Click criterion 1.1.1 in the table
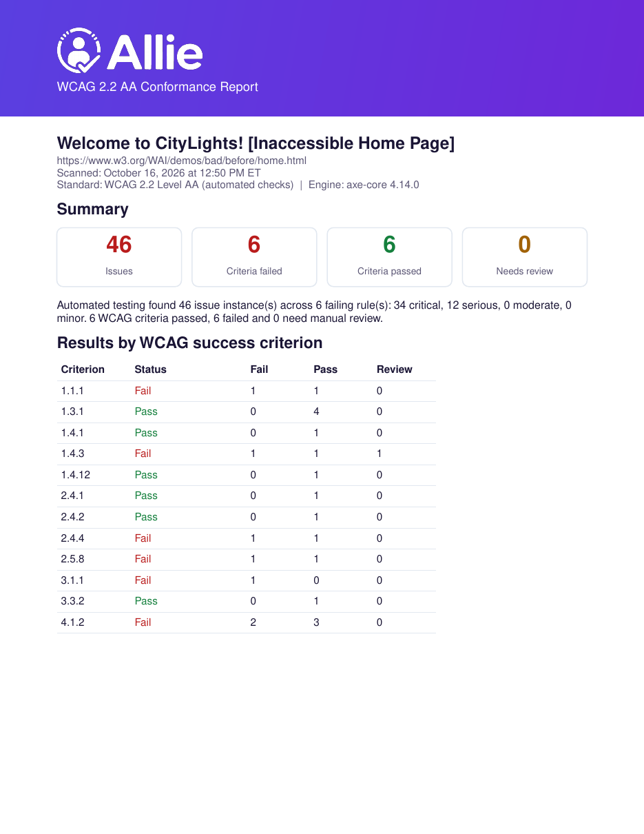The image size is (644, 834). [x=72, y=391]
